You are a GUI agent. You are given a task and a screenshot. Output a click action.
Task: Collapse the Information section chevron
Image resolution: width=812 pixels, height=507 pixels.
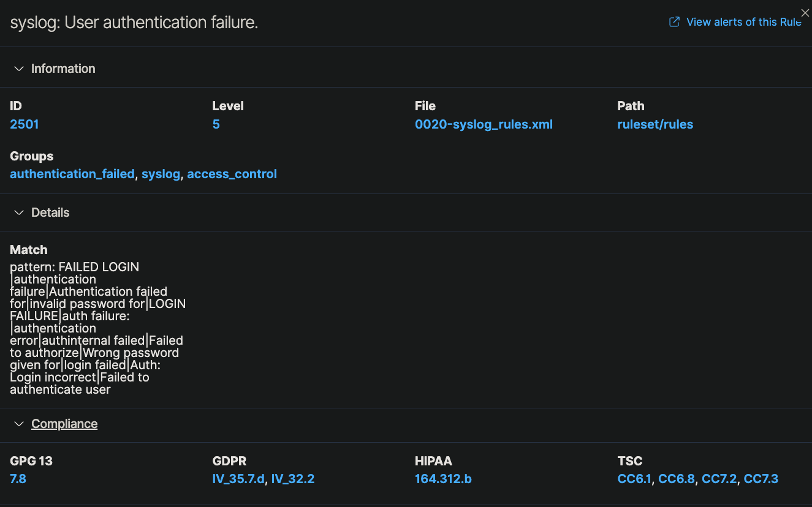[18, 69]
